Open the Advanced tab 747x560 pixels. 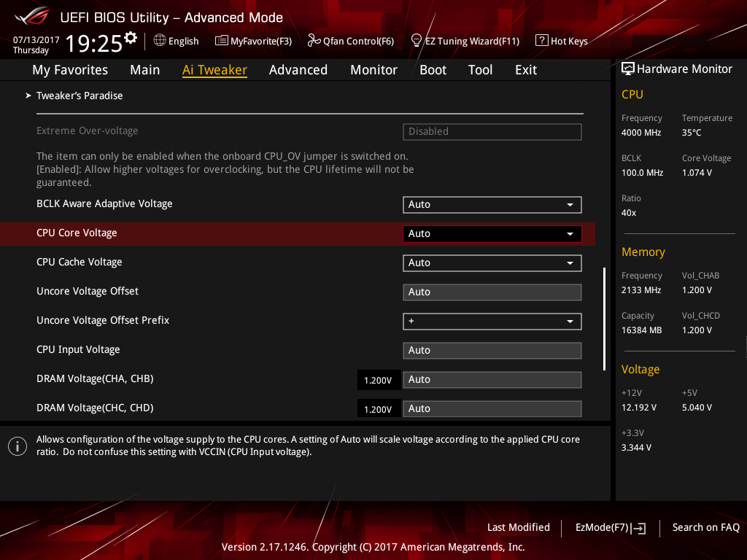(298, 70)
